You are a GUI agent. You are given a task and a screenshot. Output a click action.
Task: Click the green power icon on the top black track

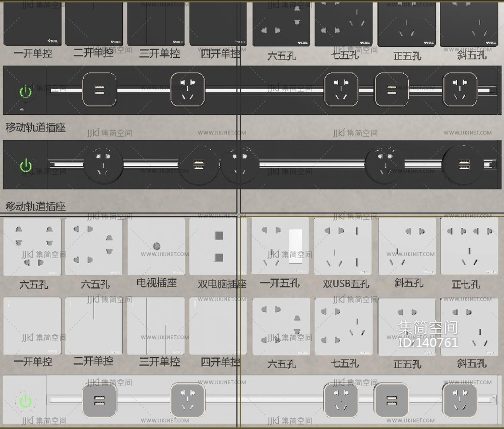(25, 92)
